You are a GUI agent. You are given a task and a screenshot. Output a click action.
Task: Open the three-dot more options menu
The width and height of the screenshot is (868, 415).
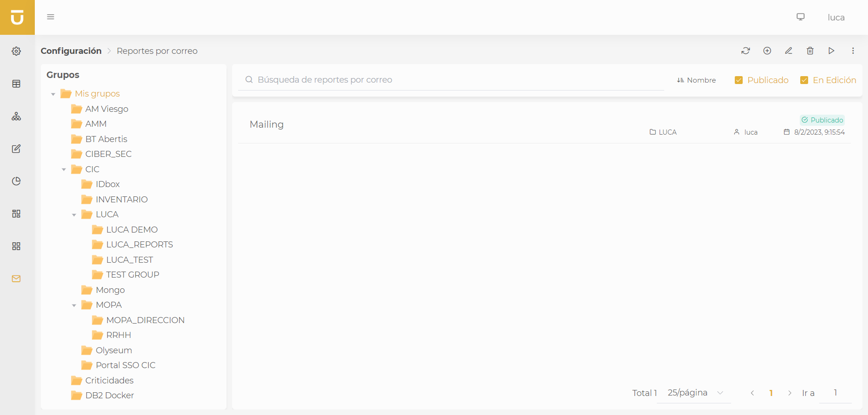click(x=853, y=51)
